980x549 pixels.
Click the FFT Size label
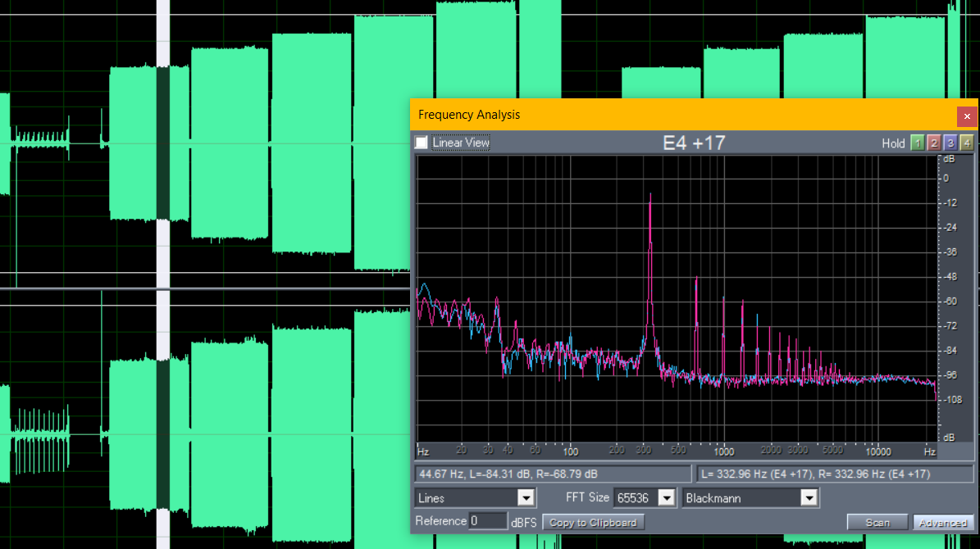coord(587,497)
